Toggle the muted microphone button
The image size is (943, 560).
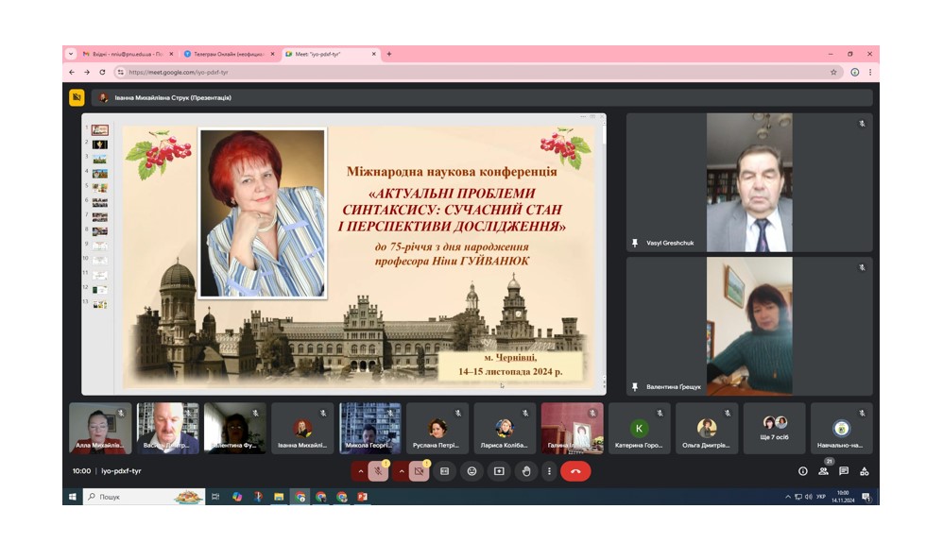(378, 471)
